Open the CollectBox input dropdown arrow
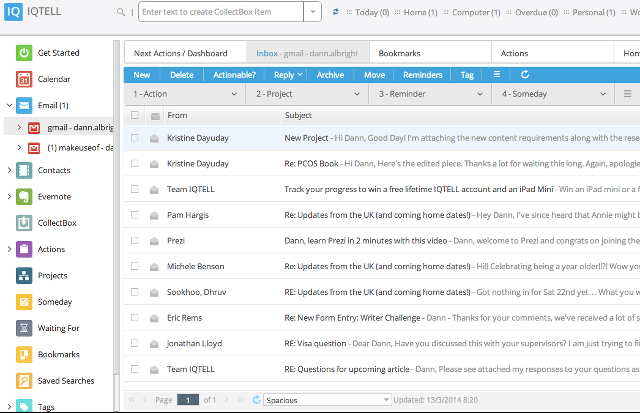Viewport: 640px width, 413px height. tap(313, 12)
